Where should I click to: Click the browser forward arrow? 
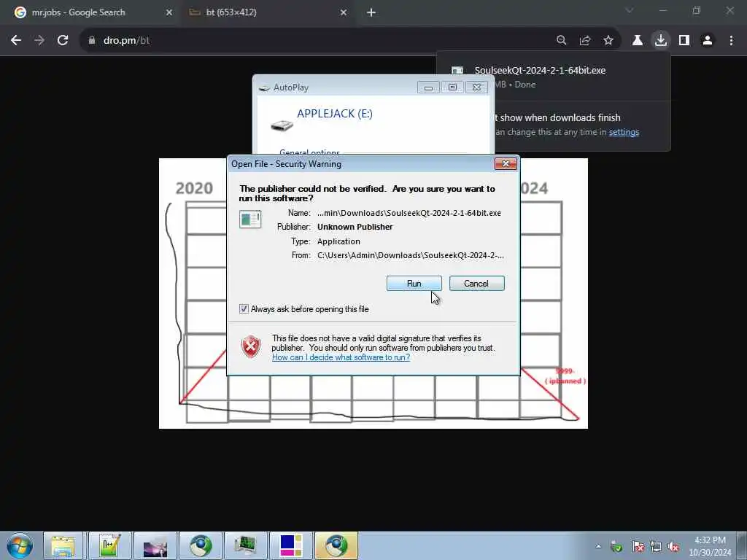coord(39,41)
